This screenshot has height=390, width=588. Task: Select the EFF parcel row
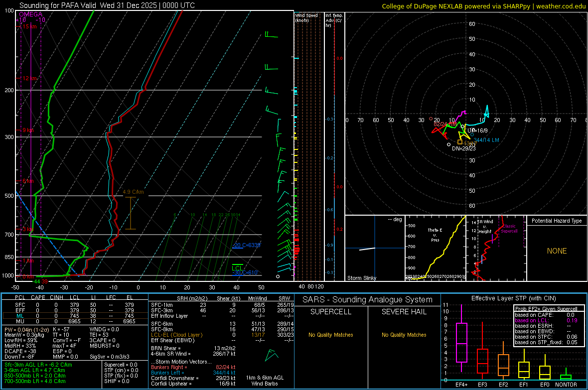pyautogui.click(x=75, y=310)
